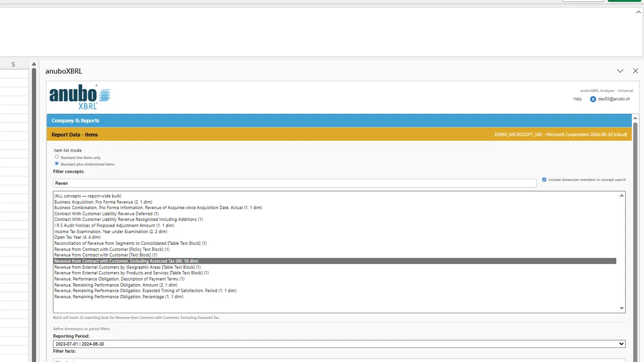Viewport: 644px width, 362px height.
Task: Select column S header in the worksheet
Action: coord(14,64)
